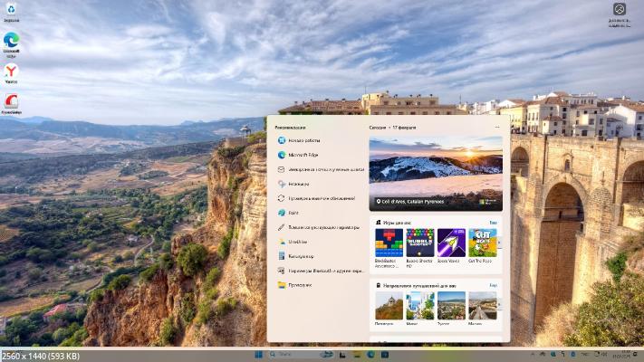Open the Recycle Bin desktop icon
This screenshot has height=362, width=644.
click(x=11, y=12)
